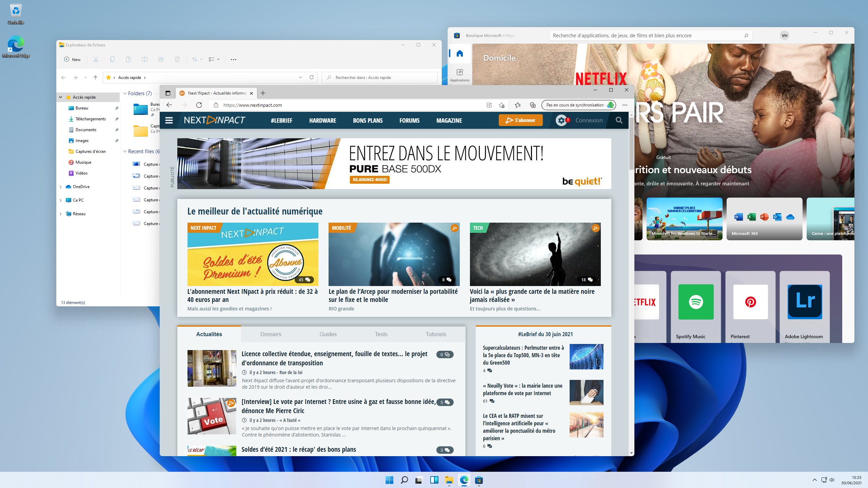Open the VH user profile in Microsoft Store
Screen dimensions: 868x488
click(x=785, y=35)
